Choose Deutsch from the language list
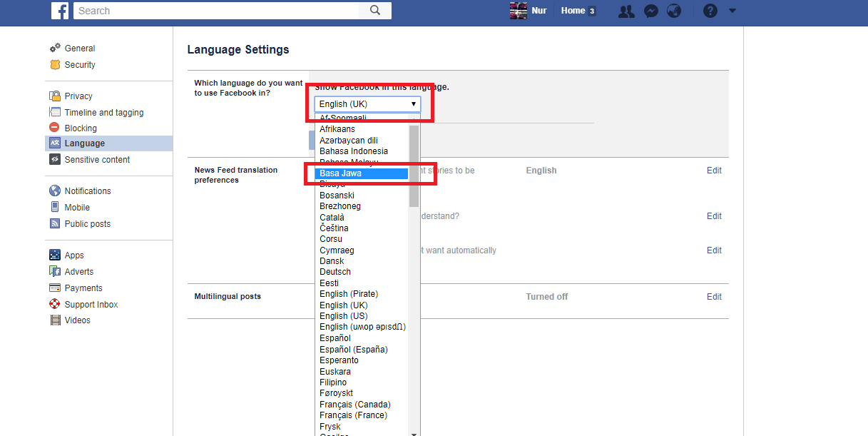 tap(335, 272)
